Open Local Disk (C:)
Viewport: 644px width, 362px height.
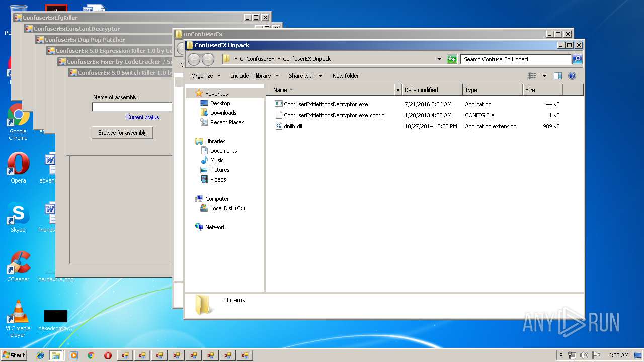227,208
